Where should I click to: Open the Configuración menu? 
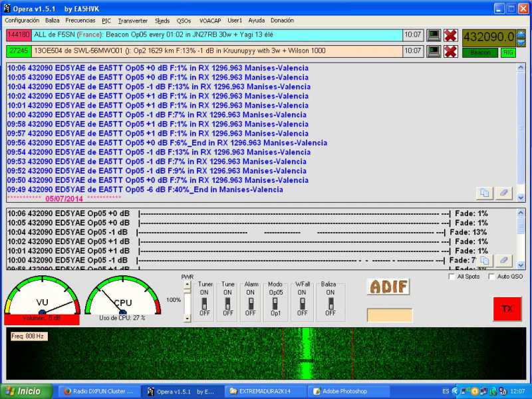pyautogui.click(x=22, y=21)
